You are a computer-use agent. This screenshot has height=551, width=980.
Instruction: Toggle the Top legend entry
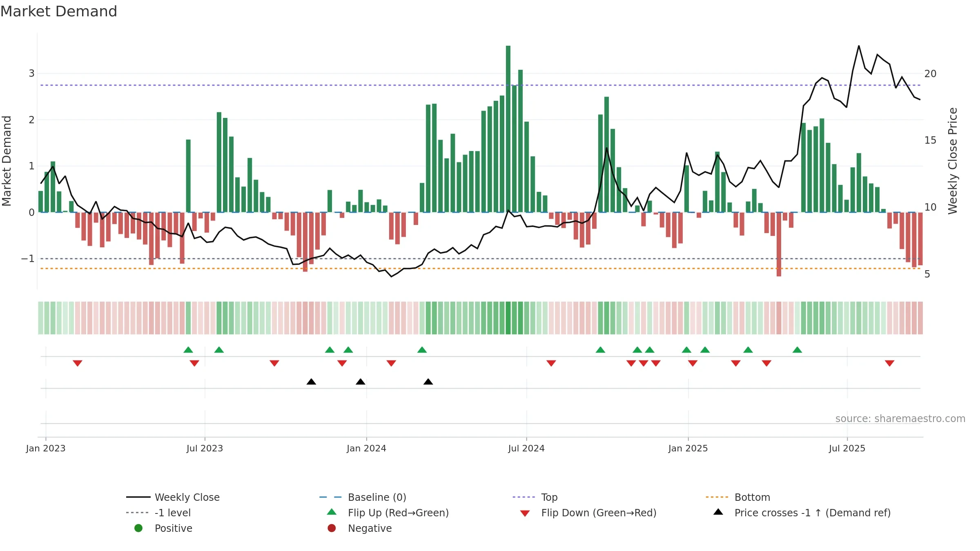click(535, 497)
